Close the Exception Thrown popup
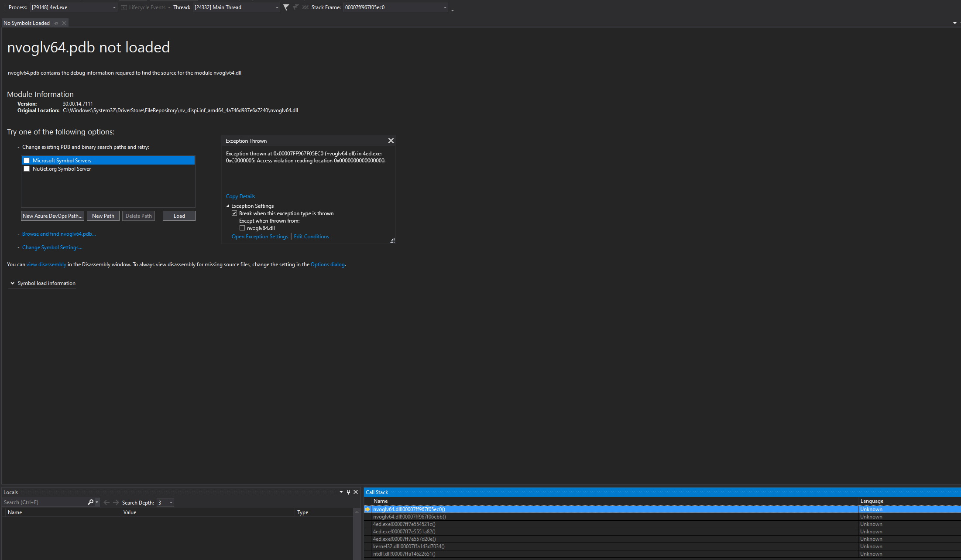Viewport: 961px width, 560px height. (x=391, y=141)
